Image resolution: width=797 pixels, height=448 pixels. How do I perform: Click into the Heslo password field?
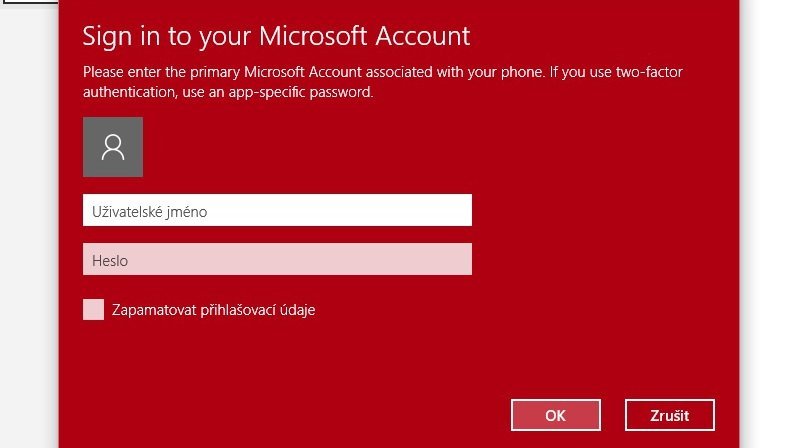tap(277, 259)
